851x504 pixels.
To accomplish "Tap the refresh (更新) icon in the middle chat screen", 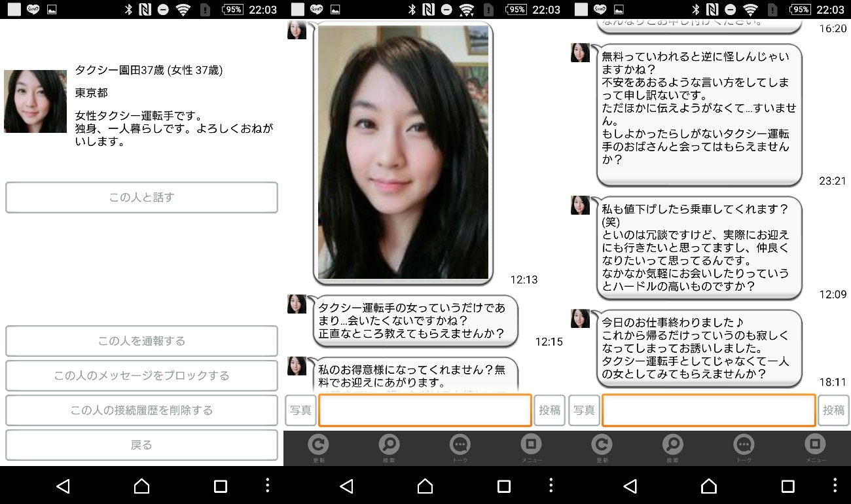I will [x=318, y=446].
